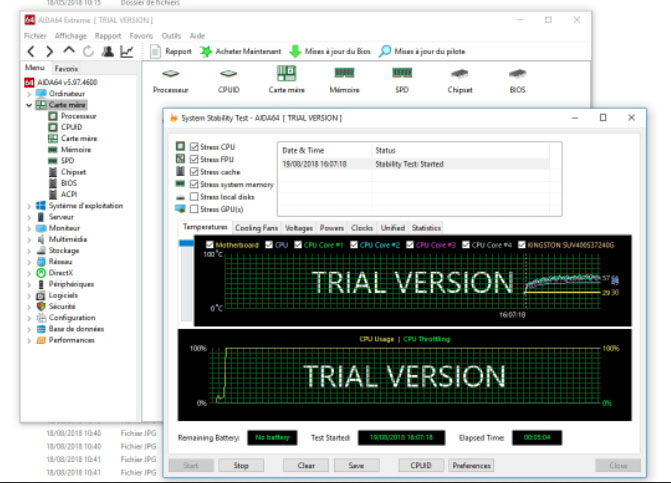Click the refresh icon in AIDA64 toolbar

[88, 52]
